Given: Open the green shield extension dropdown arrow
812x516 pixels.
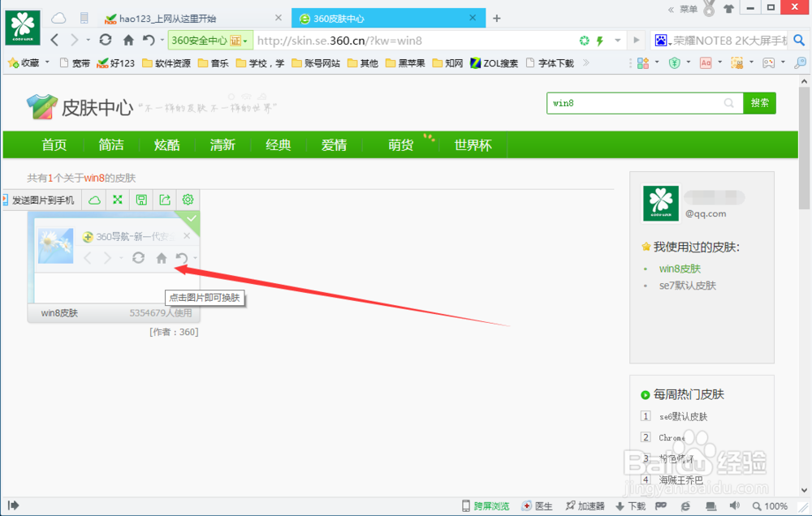Looking at the screenshot, I should point(689,62).
